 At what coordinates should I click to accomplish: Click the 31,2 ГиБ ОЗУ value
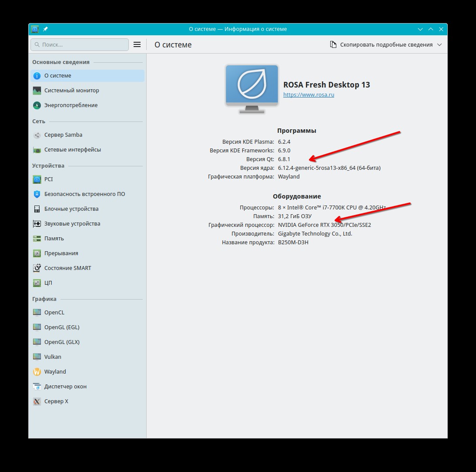point(295,216)
